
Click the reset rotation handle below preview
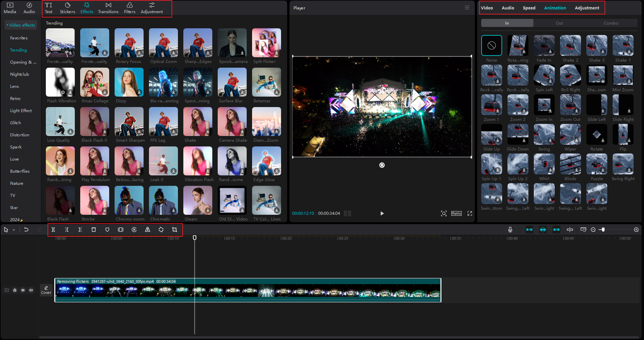pyautogui.click(x=382, y=165)
